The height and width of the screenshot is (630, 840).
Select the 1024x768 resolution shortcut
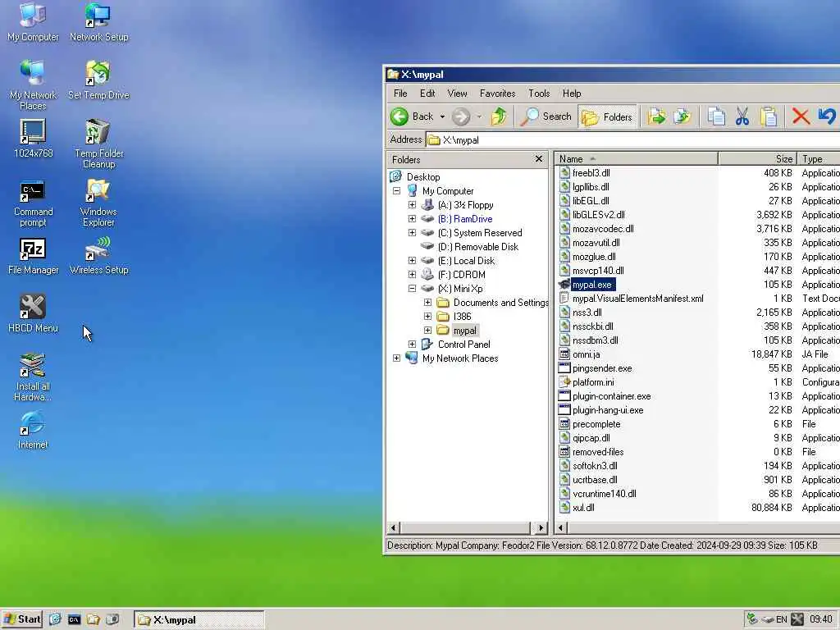[33, 138]
